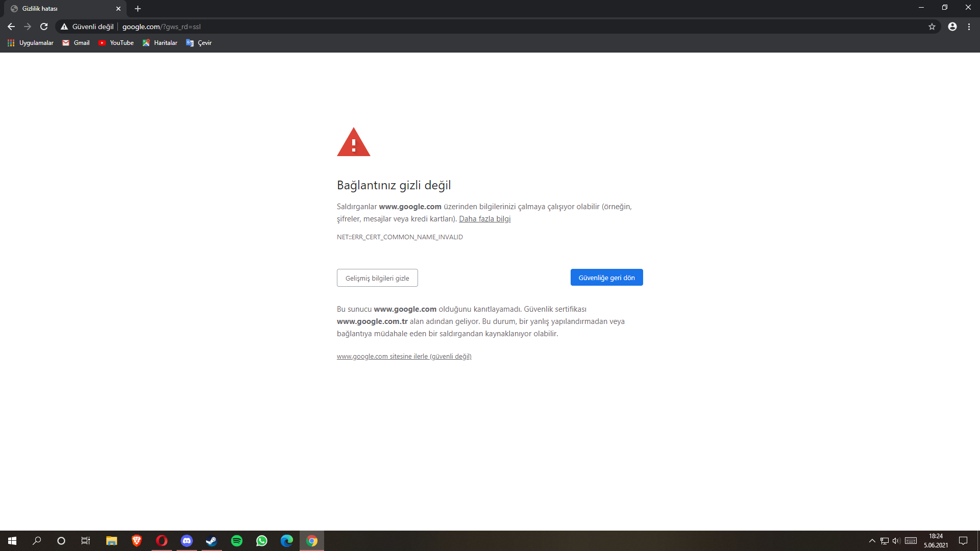
Task: Proceed to www.google.com unsafe link
Action: click(404, 357)
